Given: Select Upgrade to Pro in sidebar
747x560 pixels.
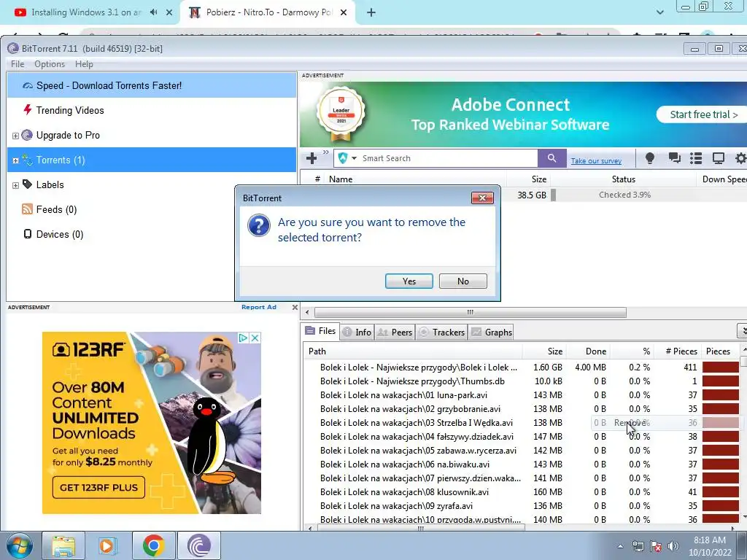Looking at the screenshot, I should [68, 135].
